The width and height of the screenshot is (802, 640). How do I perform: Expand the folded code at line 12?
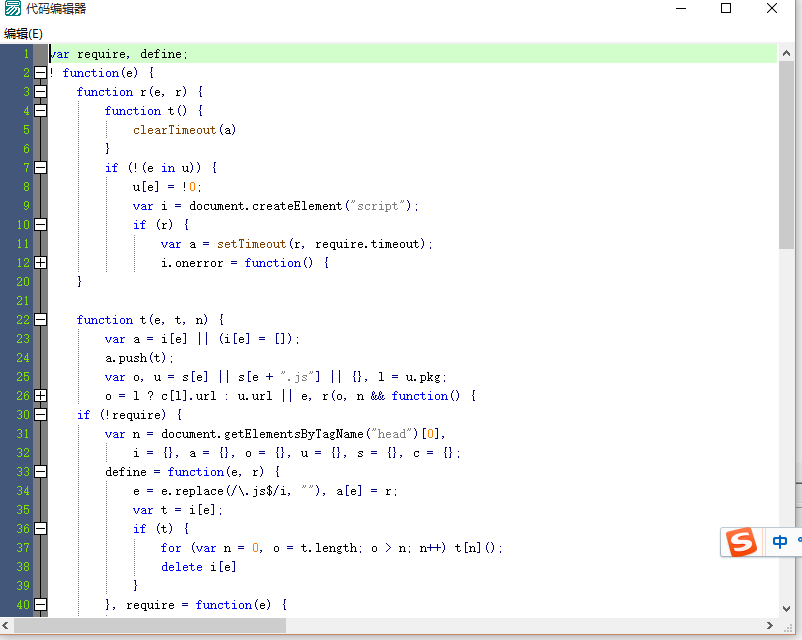[39, 262]
